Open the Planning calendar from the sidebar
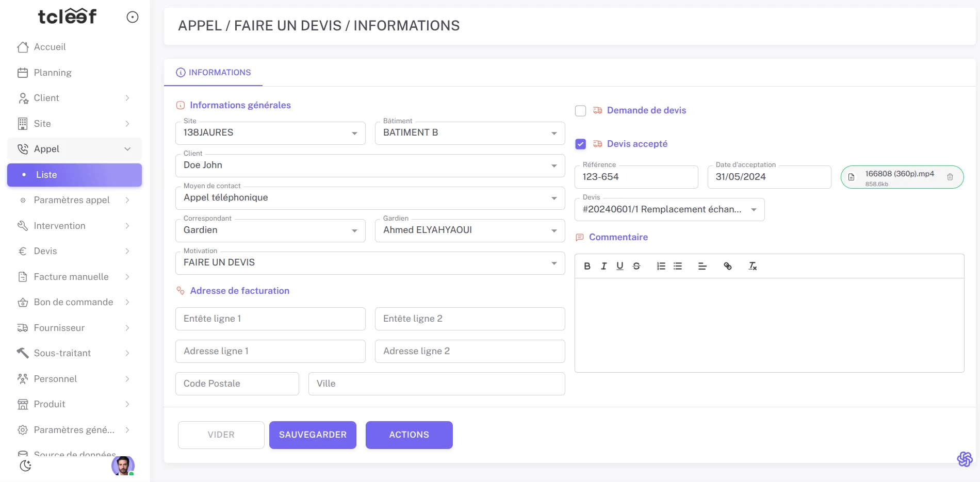Screen dimensions: 980x482 (52, 72)
